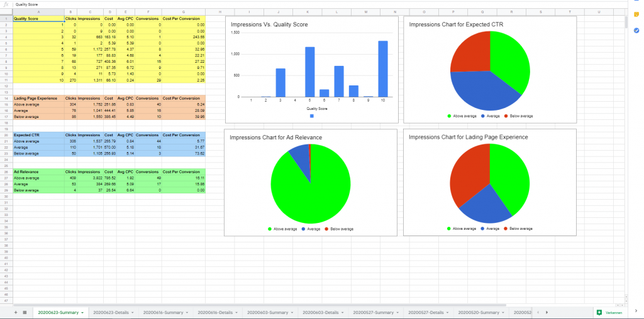This screenshot has width=644, height=319.
Task: Expand the 20200623-Details tab menu arrow
Action: [134, 312]
